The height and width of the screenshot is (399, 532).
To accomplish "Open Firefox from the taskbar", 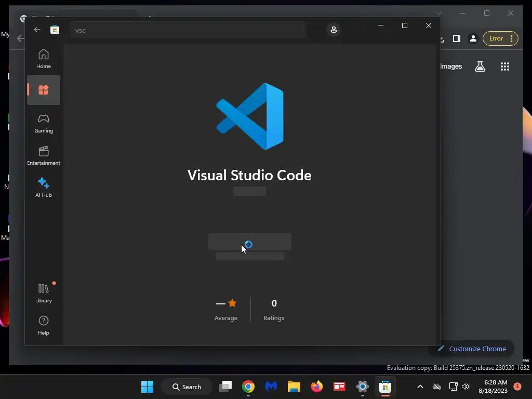I will (316, 387).
